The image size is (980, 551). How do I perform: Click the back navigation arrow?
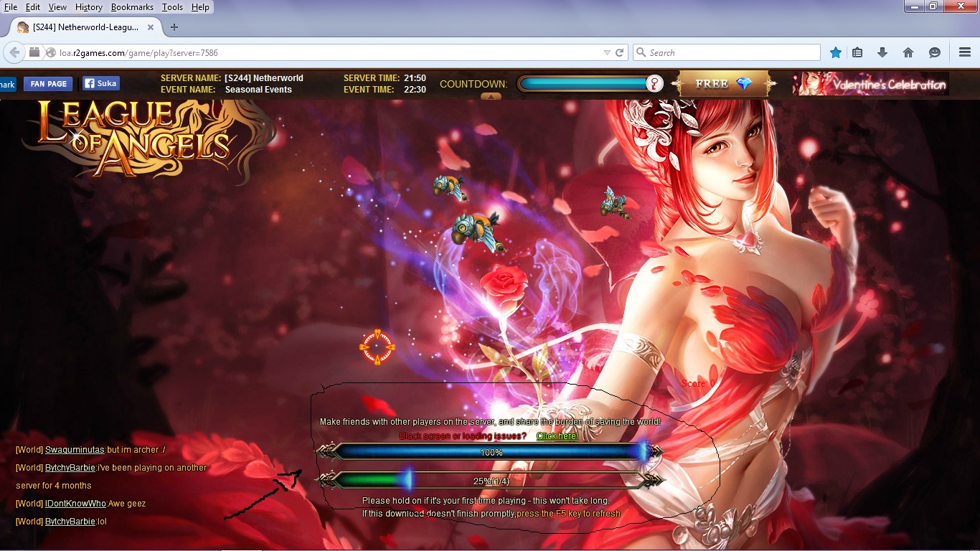(x=14, y=52)
